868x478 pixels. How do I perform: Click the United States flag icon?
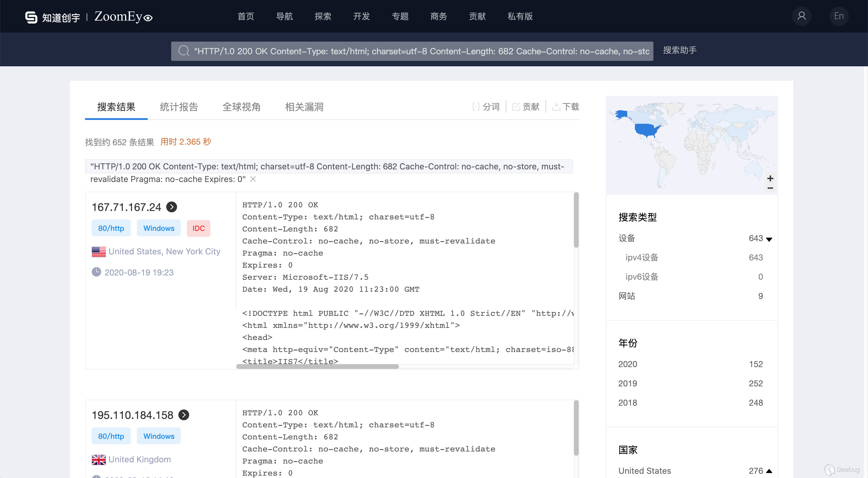pos(99,252)
